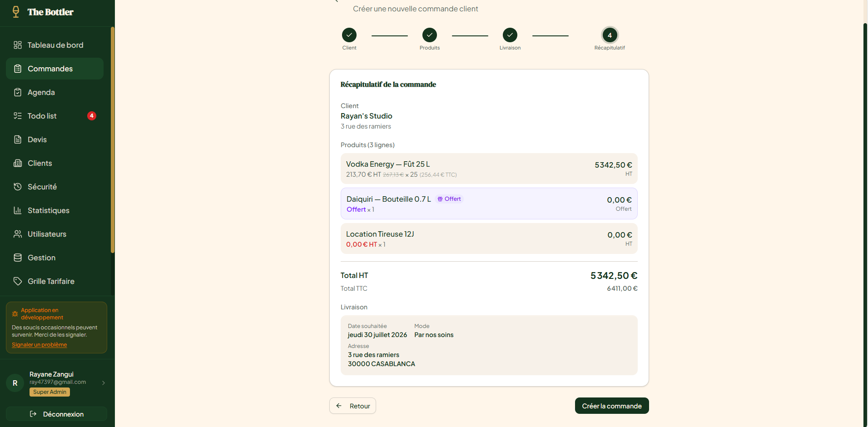Click Créer une nouvelle commande client heading
The height and width of the screenshot is (427, 868).
coord(416,9)
